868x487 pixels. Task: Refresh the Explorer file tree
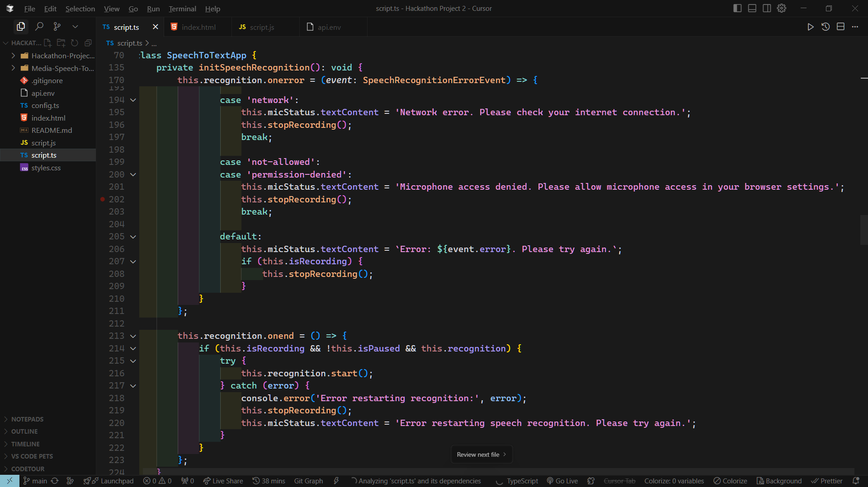[75, 43]
